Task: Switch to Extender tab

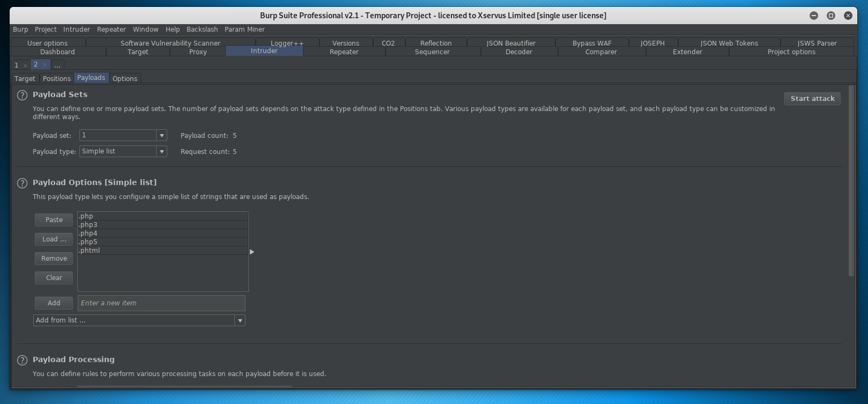Action: click(x=687, y=52)
